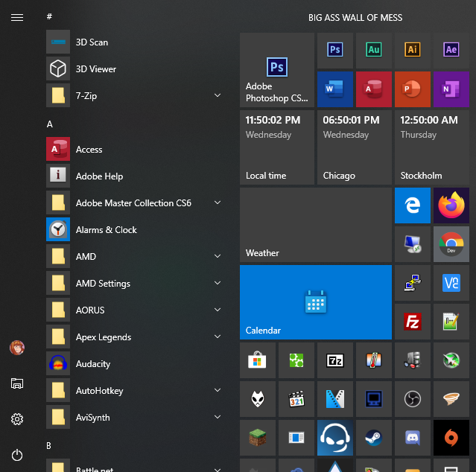The image size is (476, 472).
Task: Open Settings gear in sidebar
Action: coord(17,419)
